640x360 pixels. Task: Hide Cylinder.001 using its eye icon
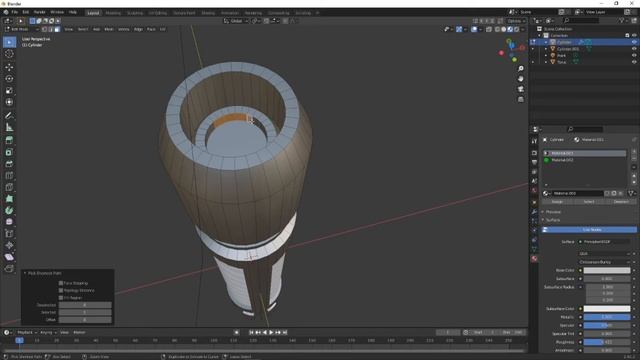pos(634,49)
